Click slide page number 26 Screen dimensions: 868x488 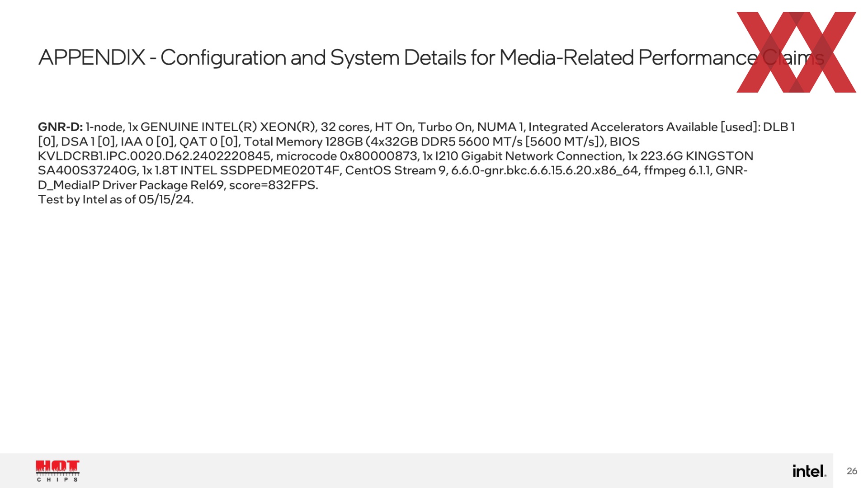[852, 471]
